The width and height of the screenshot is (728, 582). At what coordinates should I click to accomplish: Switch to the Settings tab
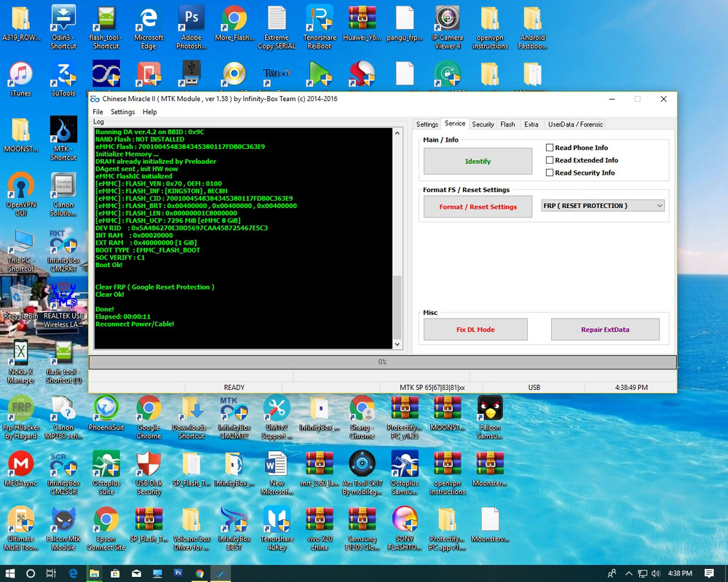pos(427,124)
